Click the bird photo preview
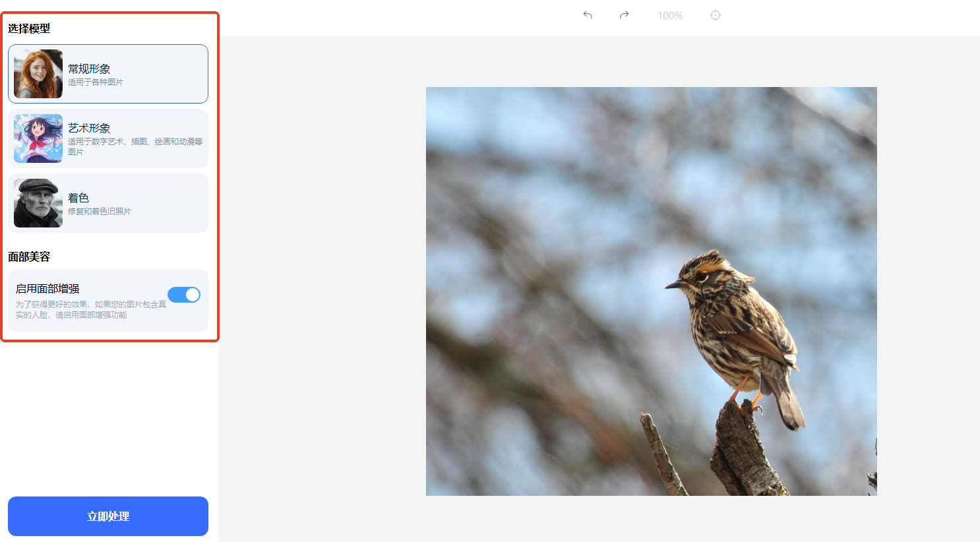Image resolution: width=980 pixels, height=542 pixels. pyautogui.click(x=652, y=291)
